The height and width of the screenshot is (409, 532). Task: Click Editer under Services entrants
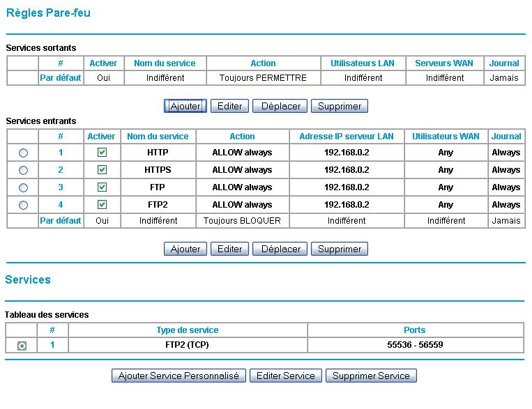pyautogui.click(x=229, y=249)
